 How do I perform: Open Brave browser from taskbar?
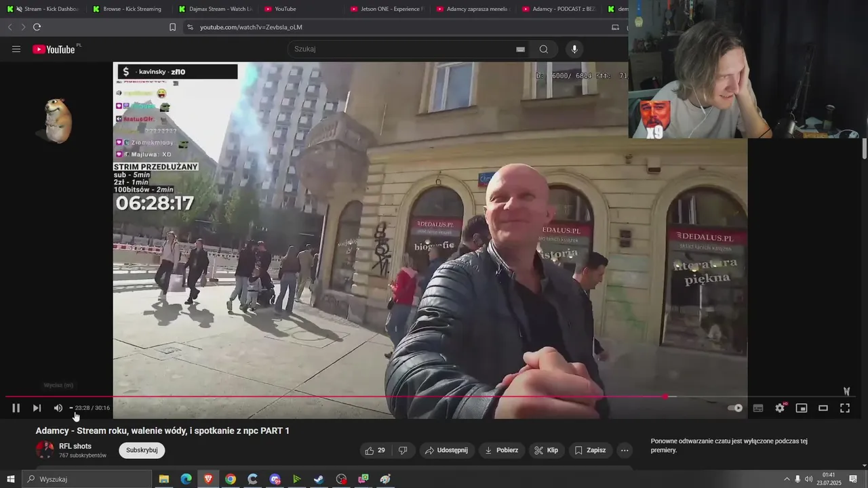pyautogui.click(x=208, y=479)
